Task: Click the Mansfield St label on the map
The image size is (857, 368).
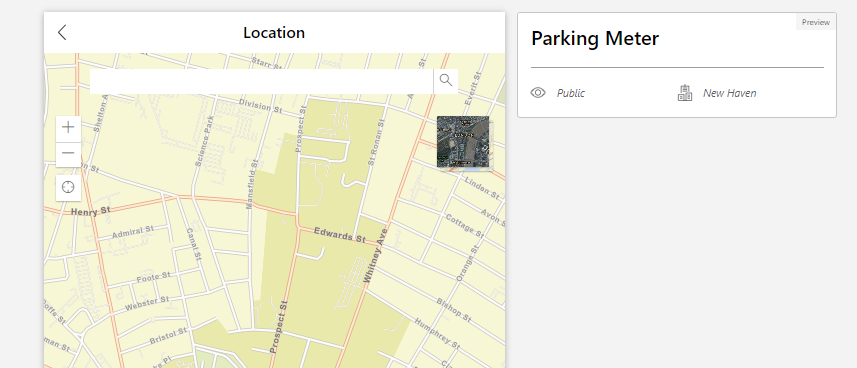Action: pos(251,184)
